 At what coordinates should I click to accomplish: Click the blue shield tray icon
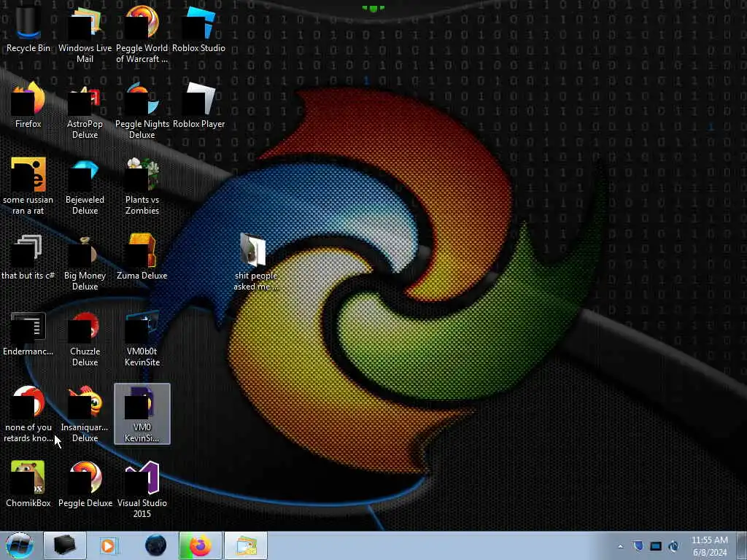[x=638, y=546]
